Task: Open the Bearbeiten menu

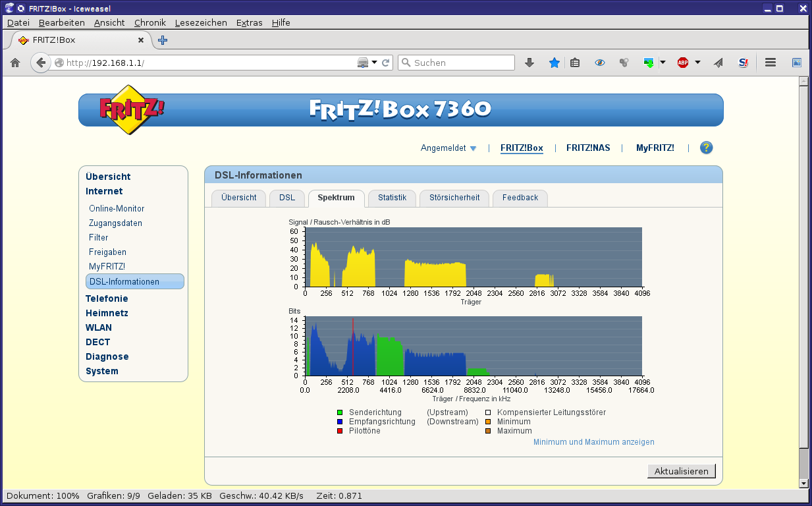Action: (62, 22)
